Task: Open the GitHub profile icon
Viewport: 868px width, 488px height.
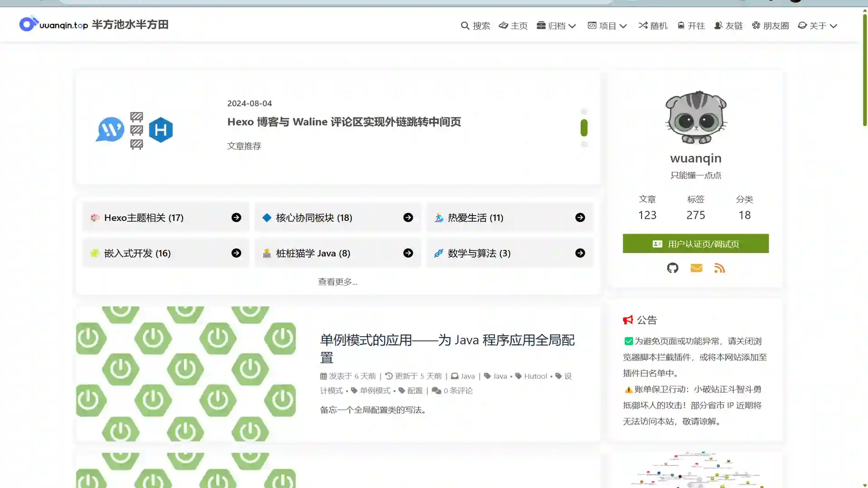Action: click(x=673, y=268)
